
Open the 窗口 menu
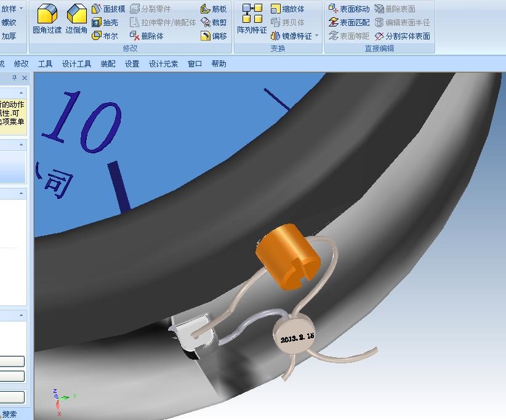[195, 64]
